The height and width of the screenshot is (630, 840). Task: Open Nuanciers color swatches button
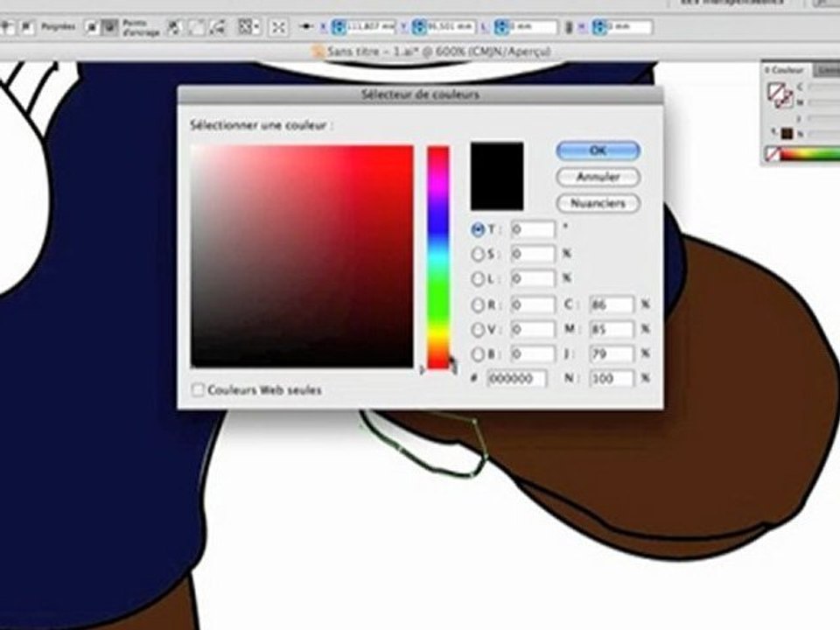(598, 203)
